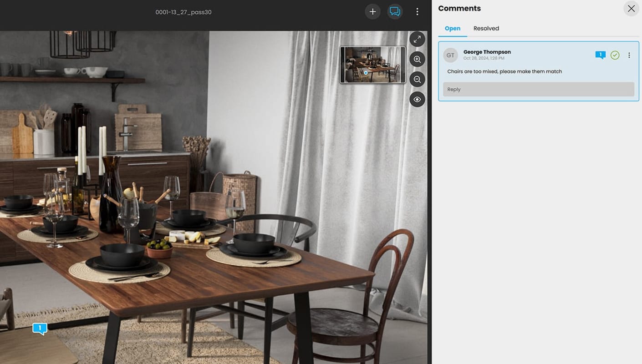Select comment pin 1 on the image

coord(40,329)
